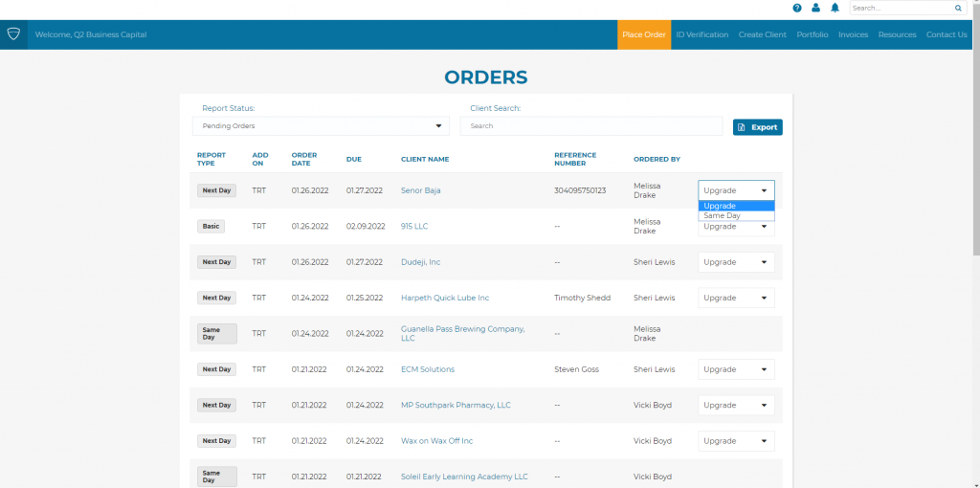The height and width of the screenshot is (488, 980).
Task: Click the Client Search input field
Action: point(590,126)
